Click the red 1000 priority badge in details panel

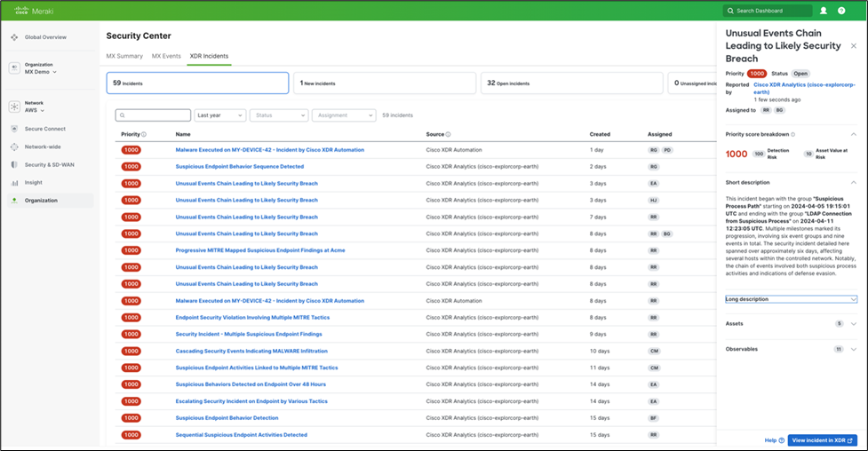click(757, 74)
